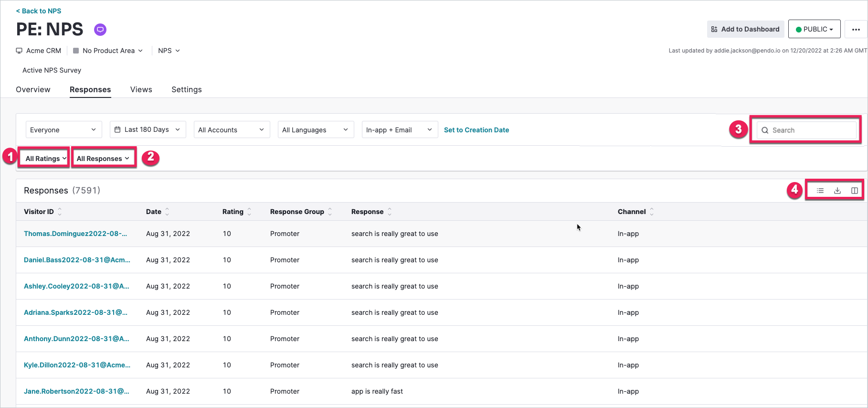868x408 pixels.
Task: Open the three-dot more options menu
Action: tap(856, 29)
